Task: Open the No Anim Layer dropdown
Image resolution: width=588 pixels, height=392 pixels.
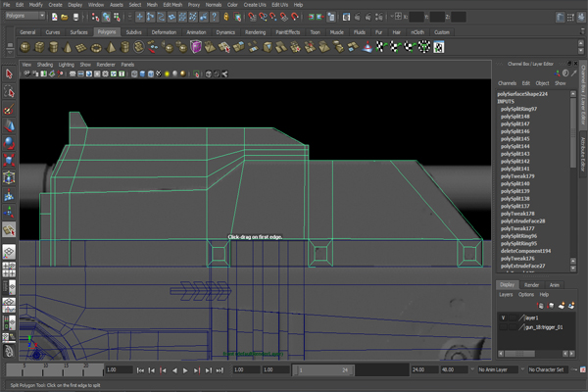Action: point(497,369)
